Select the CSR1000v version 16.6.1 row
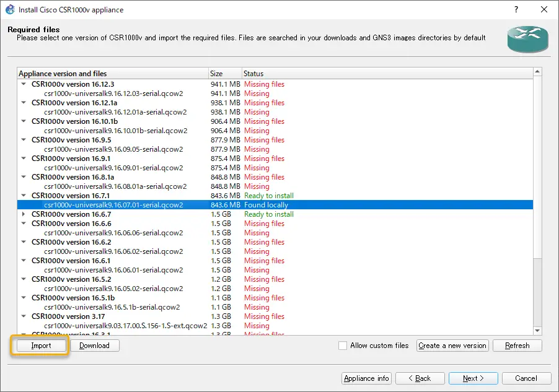Viewport: 559px width, 392px height. click(275, 261)
